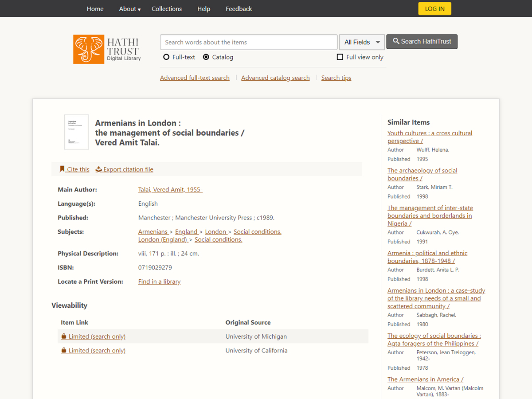Open Advanced catalog search link
The image size is (532, 399).
(x=275, y=78)
